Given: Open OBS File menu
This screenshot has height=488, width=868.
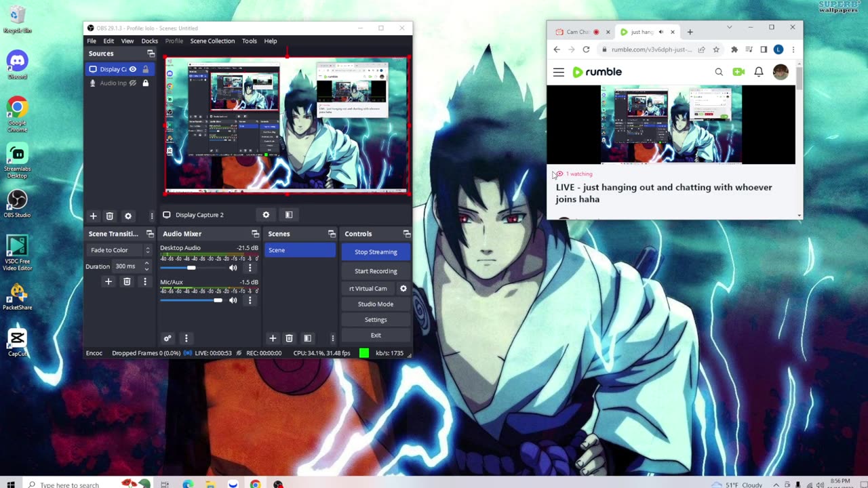Looking at the screenshot, I should pyautogui.click(x=91, y=41).
